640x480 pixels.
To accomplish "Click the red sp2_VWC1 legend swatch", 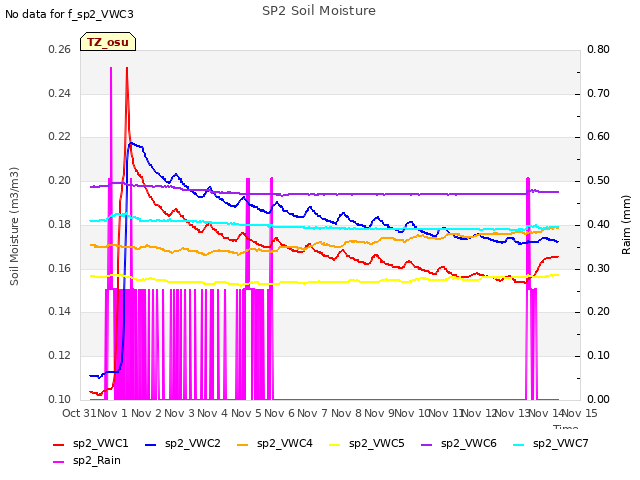I will pos(59,444).
